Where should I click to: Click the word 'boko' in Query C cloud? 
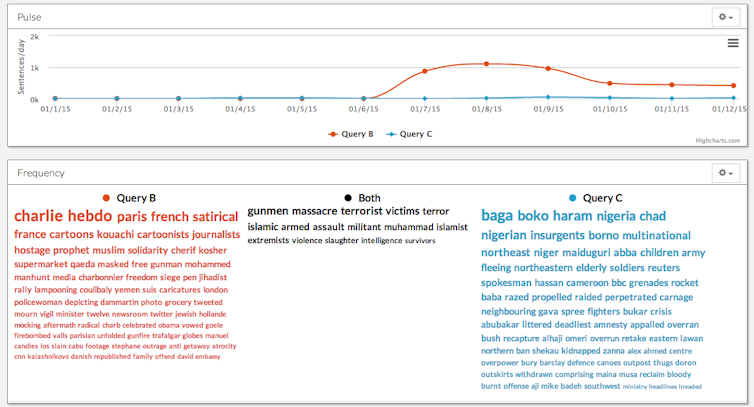point(533,216)
